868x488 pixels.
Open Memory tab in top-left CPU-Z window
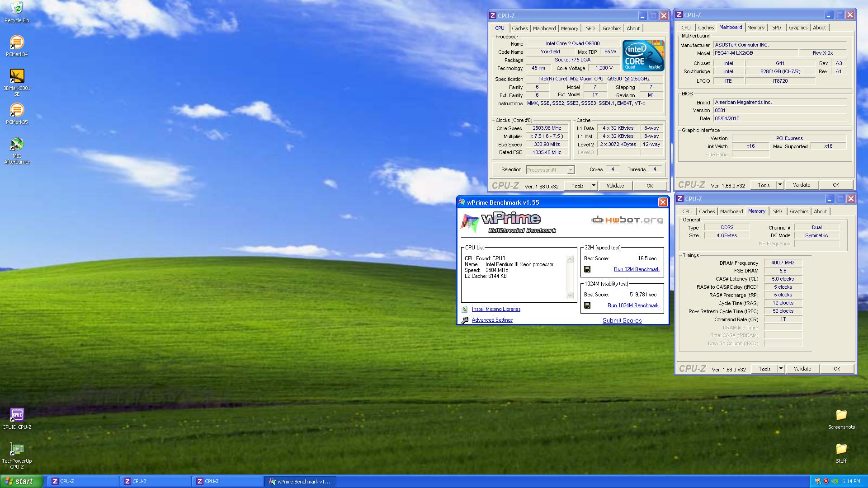point(569,28)
